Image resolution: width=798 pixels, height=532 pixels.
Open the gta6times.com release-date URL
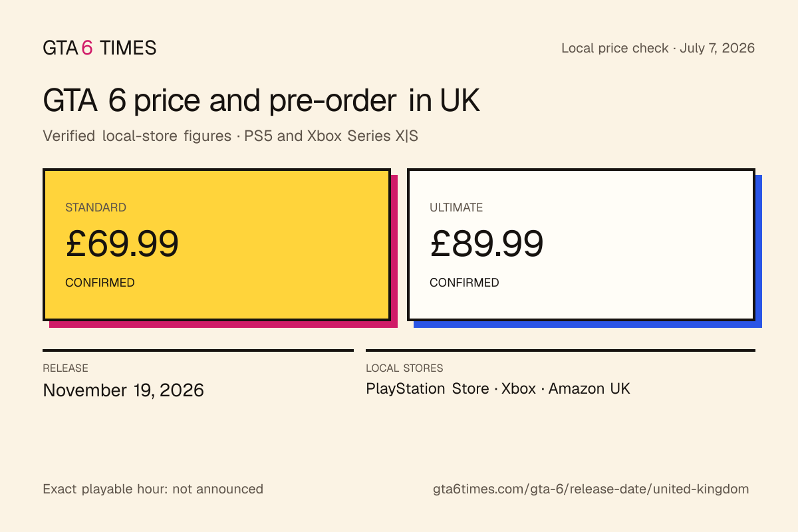[x=591, y=489]
